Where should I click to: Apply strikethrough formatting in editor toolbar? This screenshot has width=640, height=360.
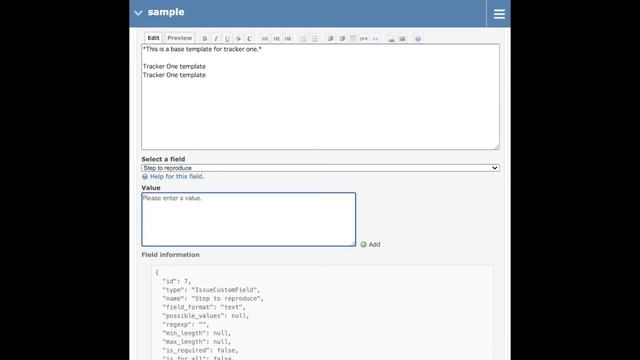[238, 38]
